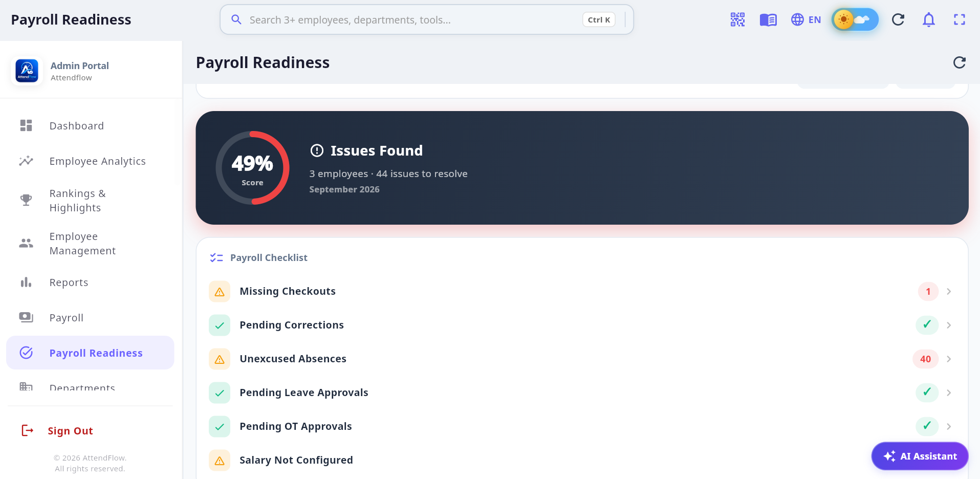Open the Missing Checkouts checklist row
980x479 pixels.
click(582, 291)
